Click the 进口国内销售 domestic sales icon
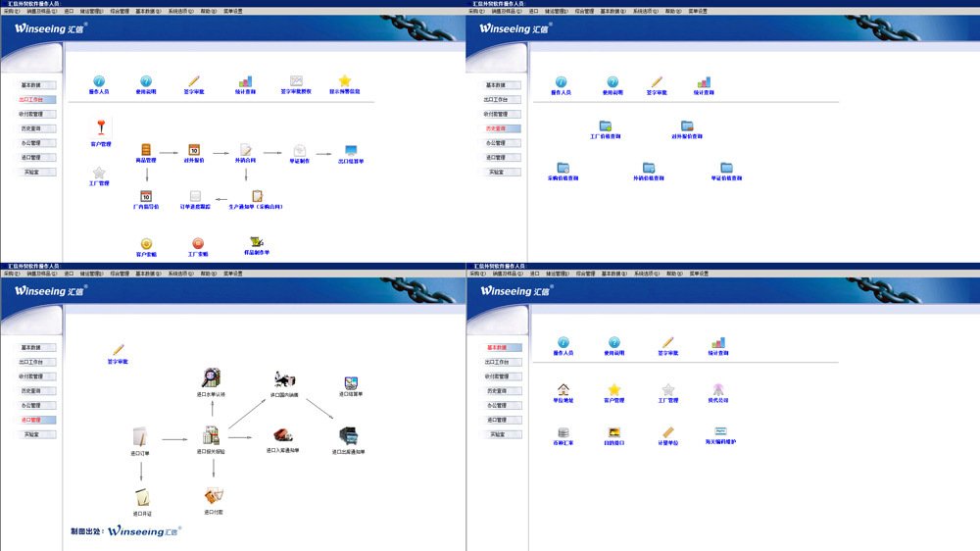 click(284, 379)
